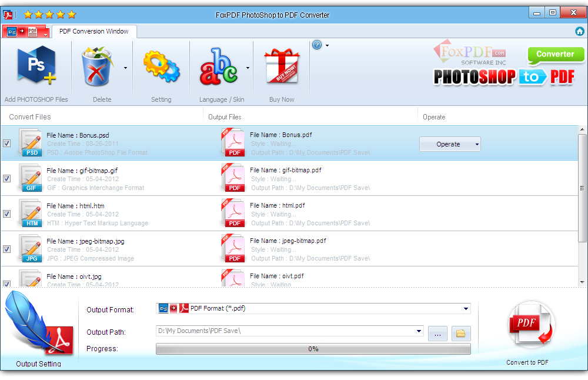Image resolution: width=588 pixels, height=380 pixels.
Task: Select File Name : html.htm text
Action: tap(75, 205)
